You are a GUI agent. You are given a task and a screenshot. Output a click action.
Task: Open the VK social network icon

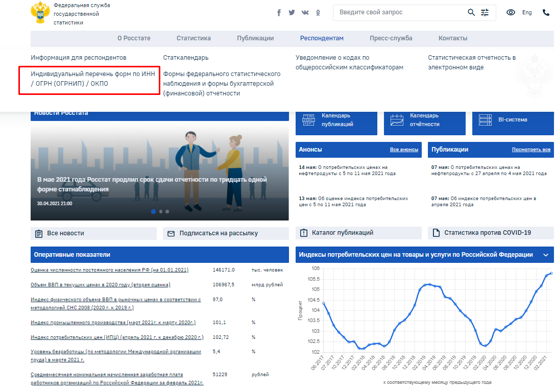click(x=305, y=13)
